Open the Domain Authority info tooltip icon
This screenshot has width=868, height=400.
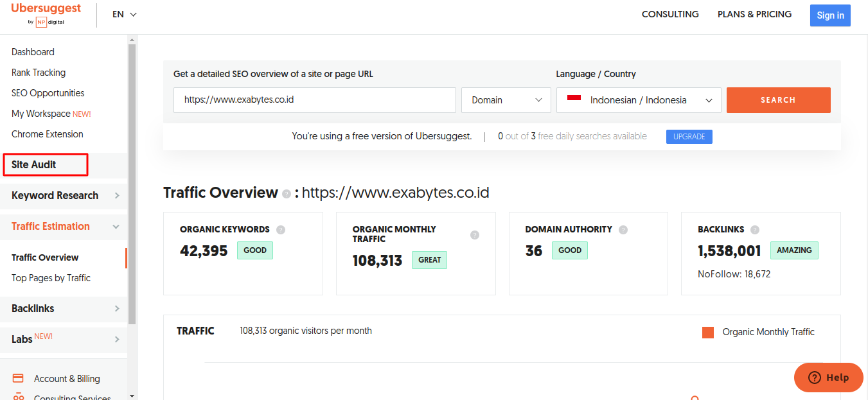tap(623, 229)
